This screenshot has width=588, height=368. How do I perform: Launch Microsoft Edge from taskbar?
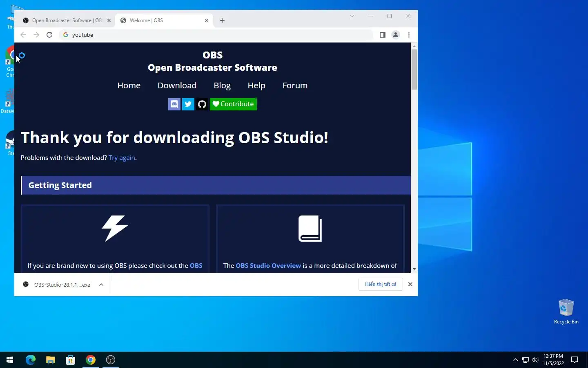31,360
